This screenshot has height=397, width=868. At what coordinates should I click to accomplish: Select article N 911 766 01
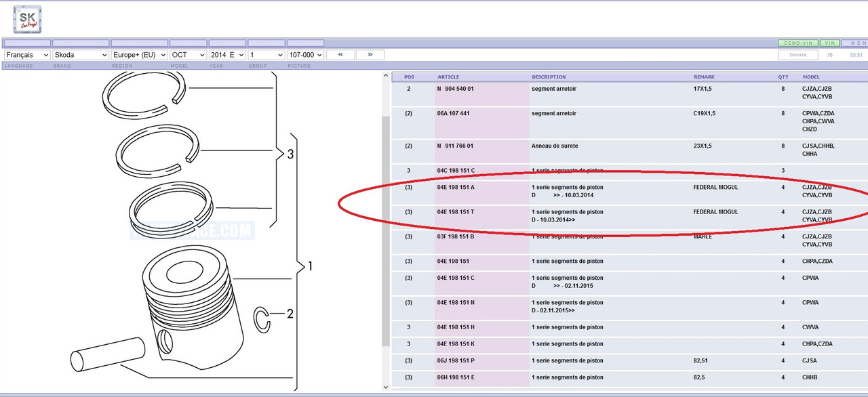click(x=456, y=146)
